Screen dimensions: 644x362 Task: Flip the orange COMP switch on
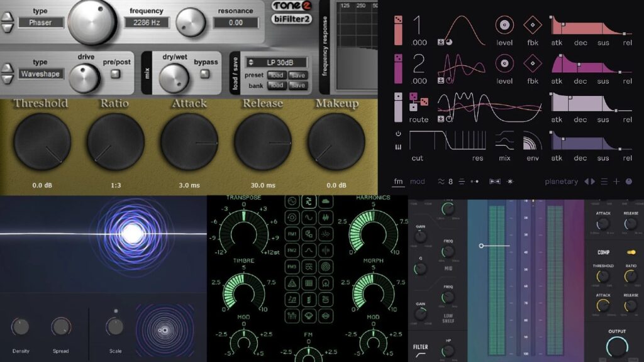tap(631, 252)
